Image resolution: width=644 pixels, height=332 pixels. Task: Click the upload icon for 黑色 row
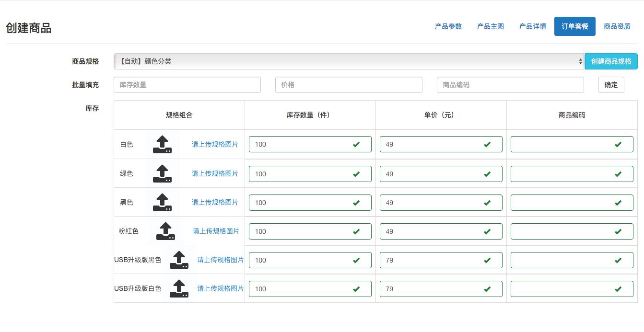(x=162, y=202)
